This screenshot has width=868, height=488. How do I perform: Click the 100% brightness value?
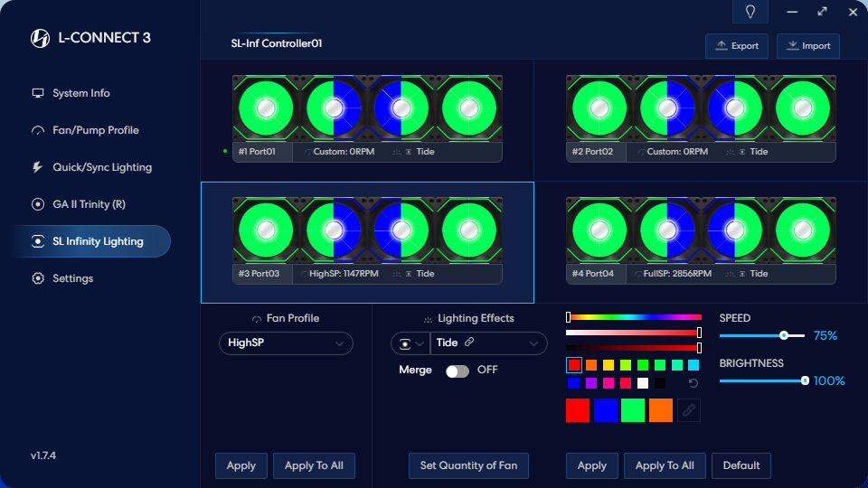coord(829,380)
